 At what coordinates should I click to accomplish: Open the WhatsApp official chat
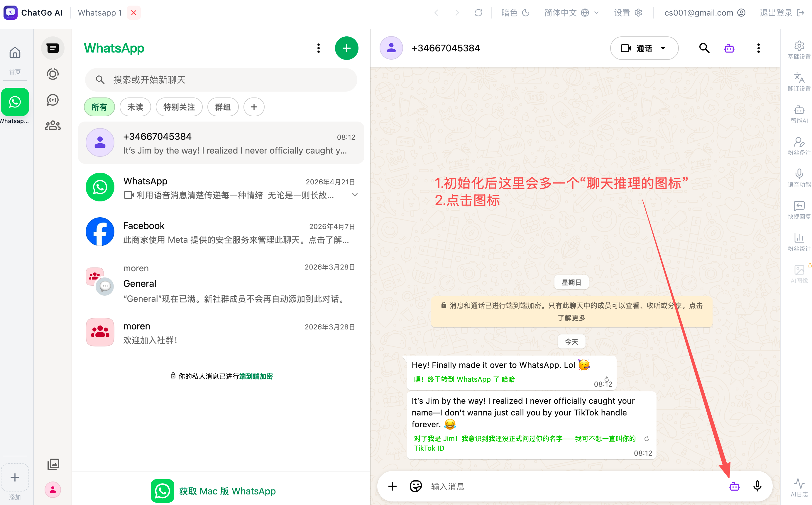pos(221,187)
